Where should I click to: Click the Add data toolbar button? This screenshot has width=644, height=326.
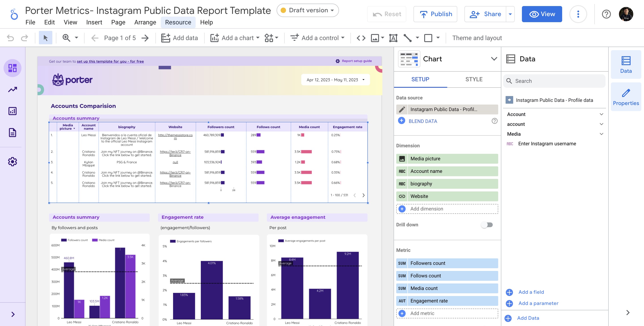pos(179,38)
